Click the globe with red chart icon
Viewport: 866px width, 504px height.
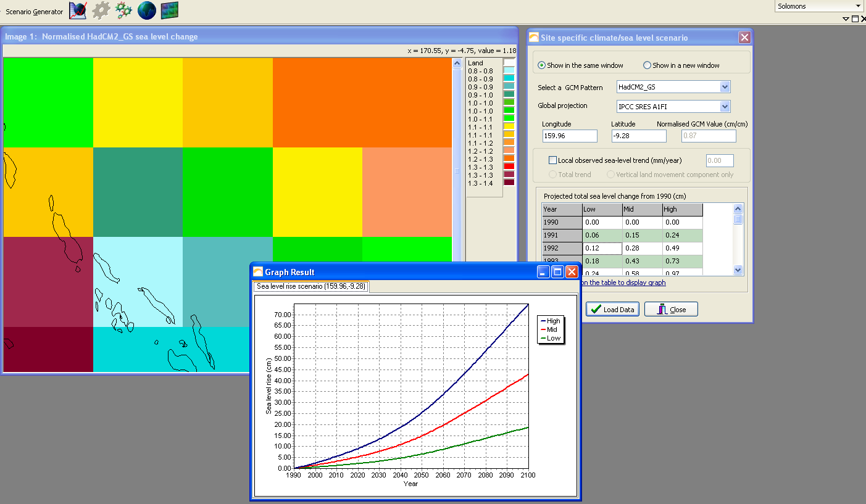78,10
